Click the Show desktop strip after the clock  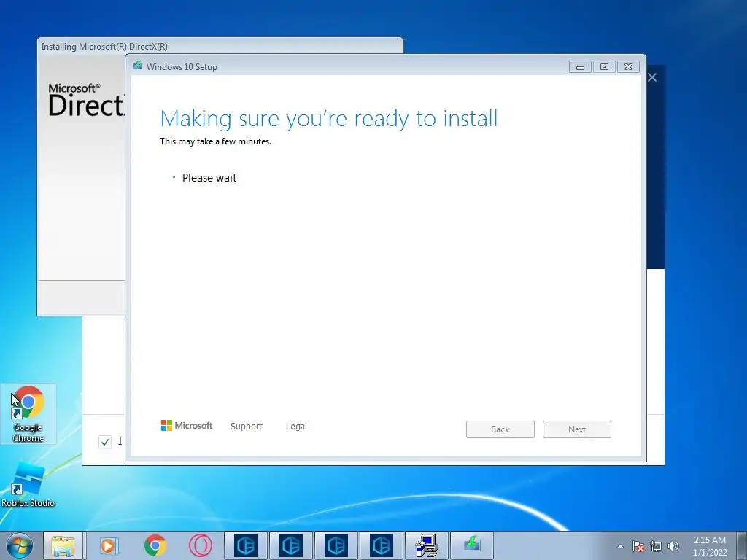tap(742, 545)
